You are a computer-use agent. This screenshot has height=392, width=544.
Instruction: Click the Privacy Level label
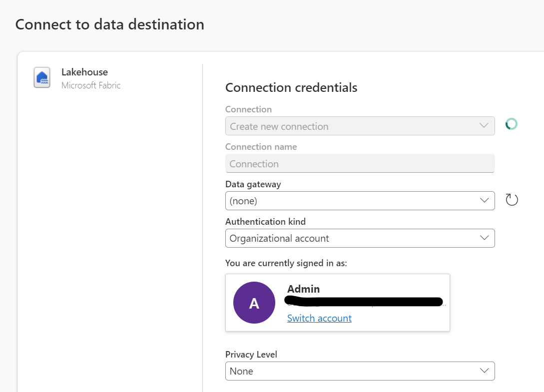click(x=251, y=354)
